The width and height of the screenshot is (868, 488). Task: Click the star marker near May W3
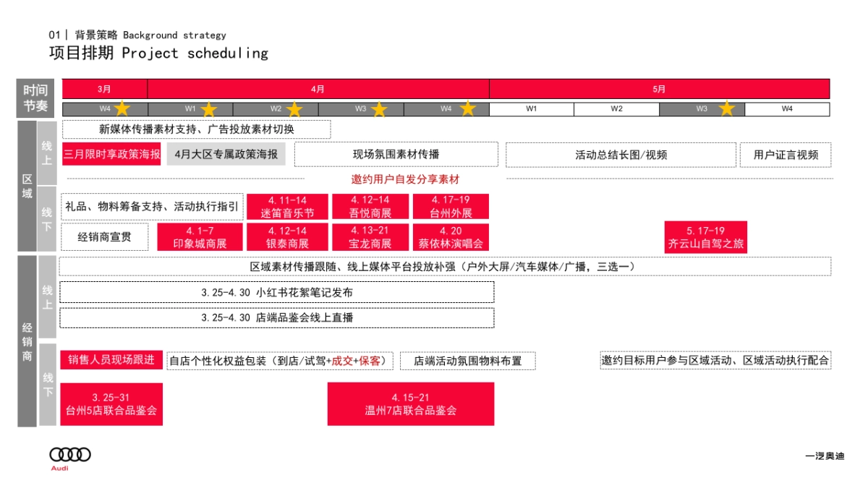726,107
